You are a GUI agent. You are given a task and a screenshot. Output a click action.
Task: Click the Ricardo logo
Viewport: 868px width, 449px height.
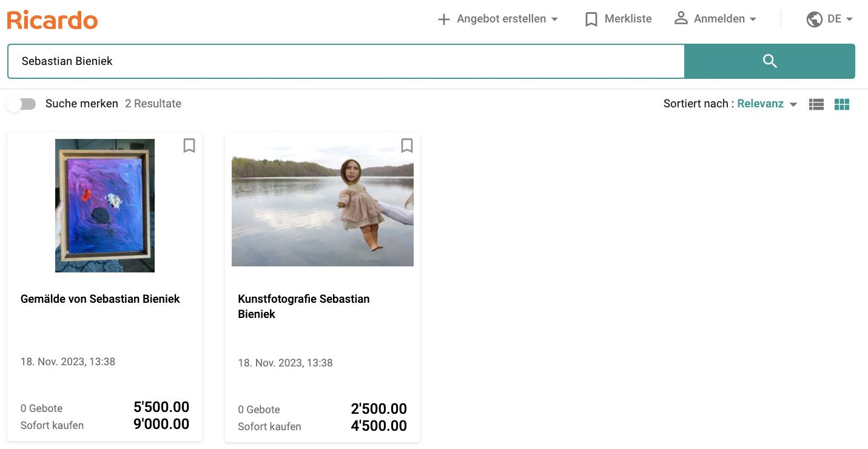[52, 19]
